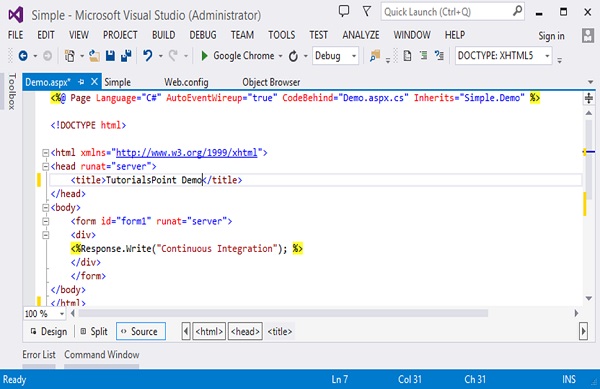
Task: Click the editor window split handle icon
Action: (589, 98)
